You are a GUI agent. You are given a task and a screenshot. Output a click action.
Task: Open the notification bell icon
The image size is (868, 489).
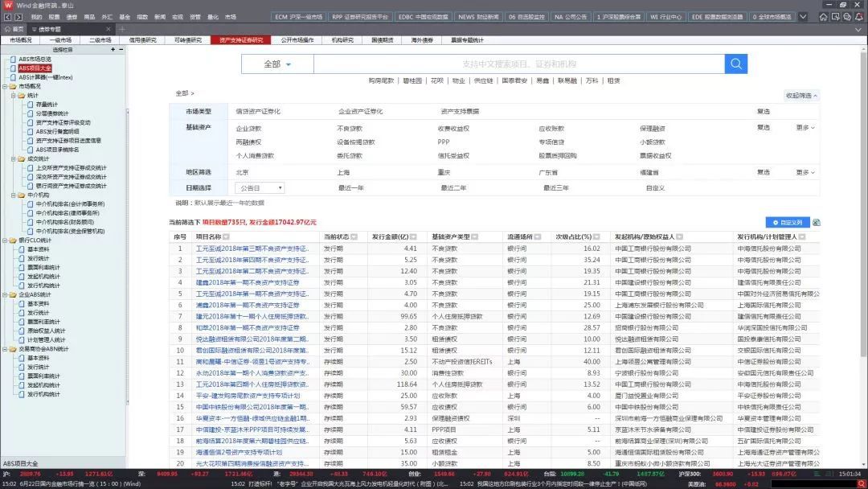[858, 17]
